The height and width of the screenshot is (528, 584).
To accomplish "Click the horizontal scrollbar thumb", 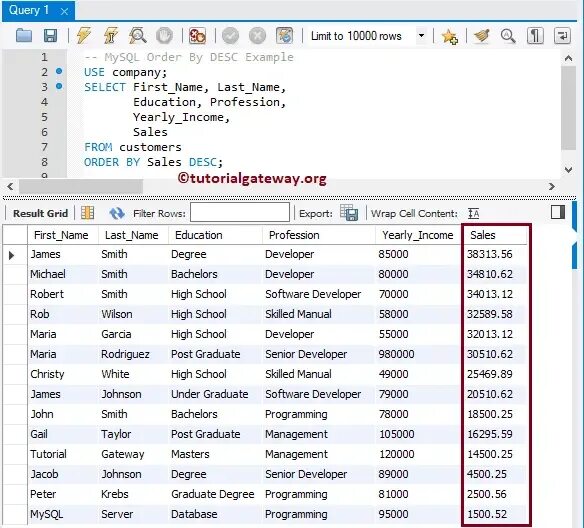I will pyautogui.click(x=81, y=186).
